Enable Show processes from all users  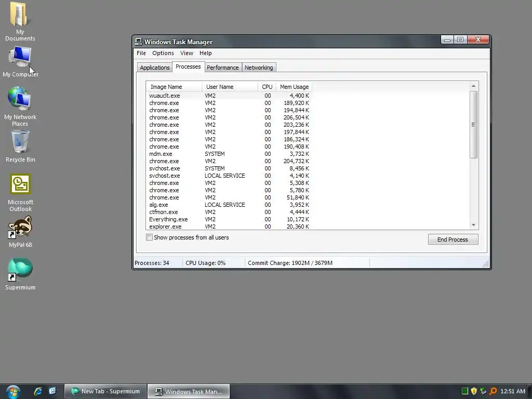click(149, 237)
